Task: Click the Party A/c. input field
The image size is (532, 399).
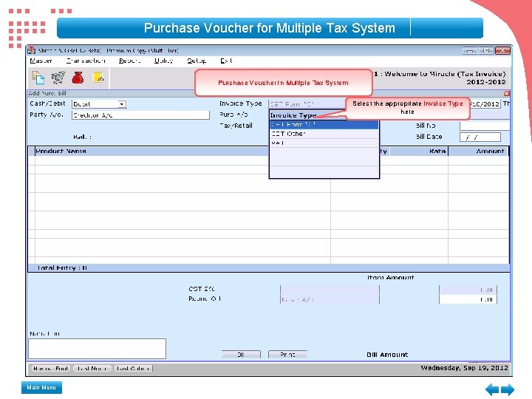Action: tap(140, 115)
